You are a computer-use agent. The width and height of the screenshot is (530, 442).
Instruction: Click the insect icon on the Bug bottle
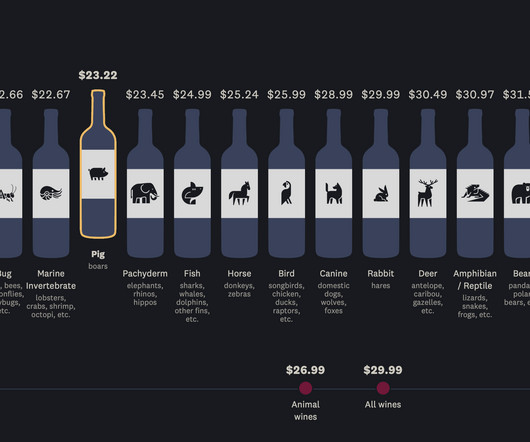pos(7,194)
